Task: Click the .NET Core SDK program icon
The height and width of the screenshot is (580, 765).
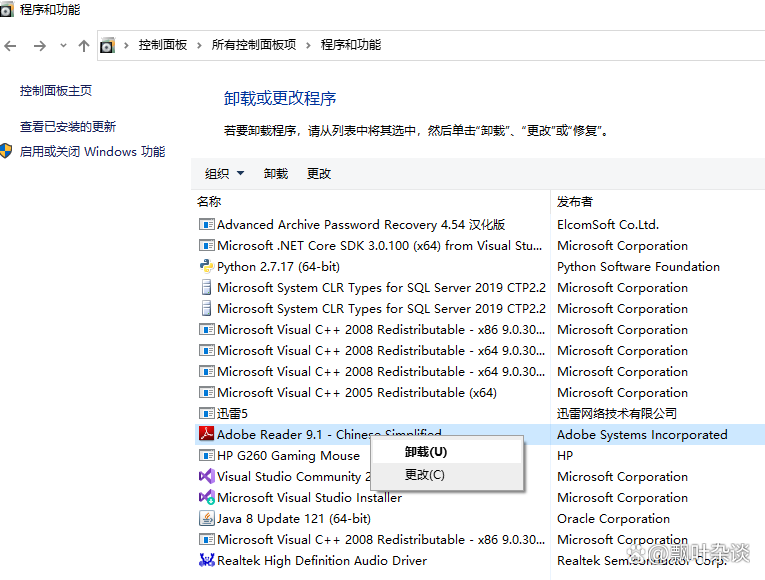Action: pos(207,245)
